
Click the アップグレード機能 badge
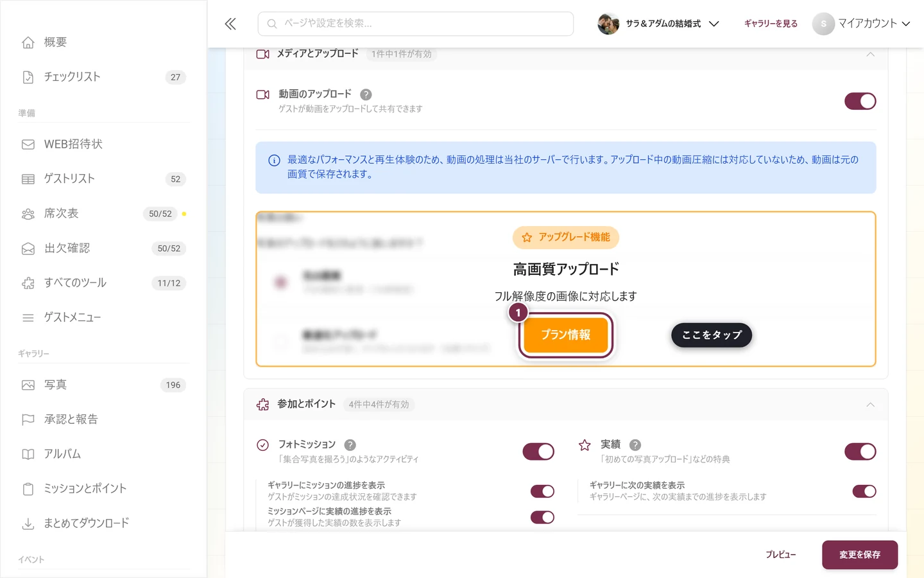tap(566, 238)
